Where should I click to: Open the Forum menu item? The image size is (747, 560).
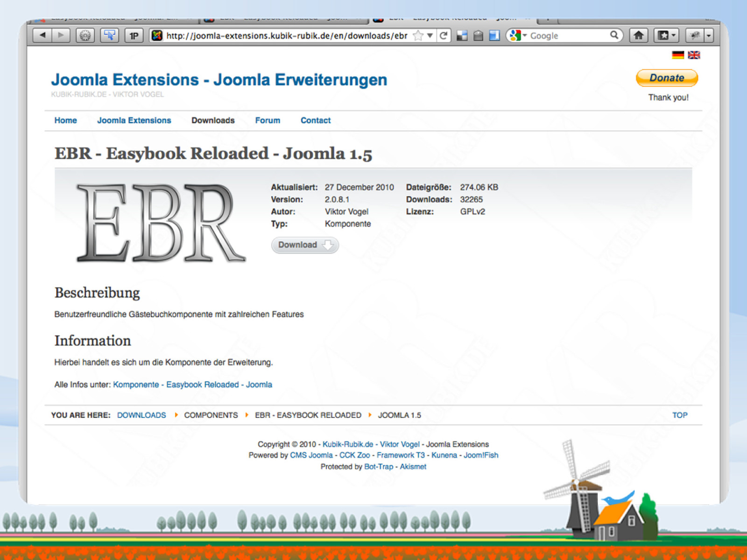(268, 120)
